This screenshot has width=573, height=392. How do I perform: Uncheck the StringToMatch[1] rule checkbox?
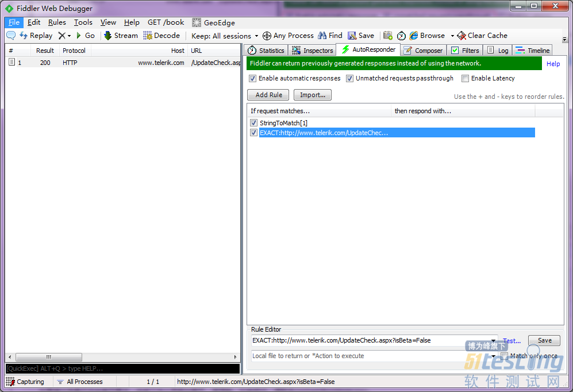coord(254,123)
